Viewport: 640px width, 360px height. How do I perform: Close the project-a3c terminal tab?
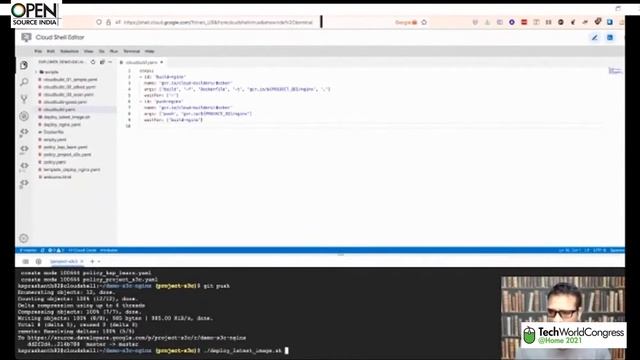82,261
